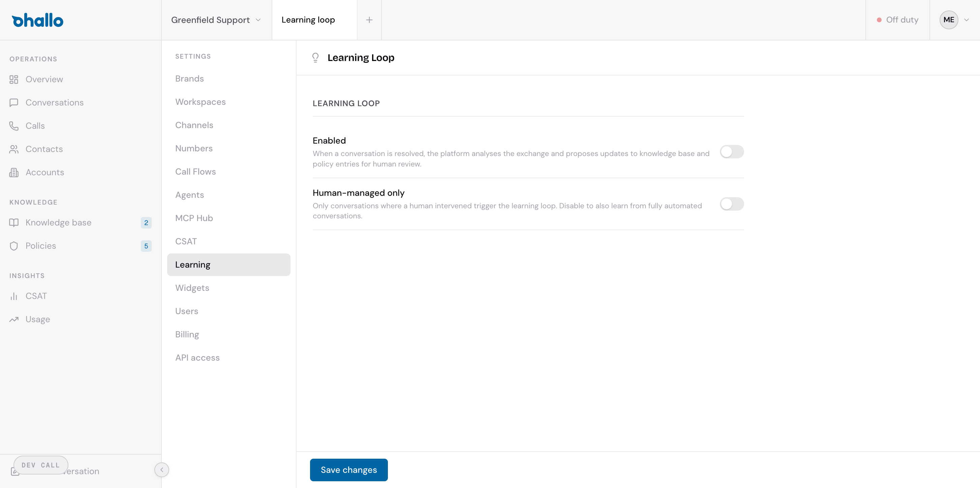Screen dimensions: 980x488
Task: Go to Calls page
Action: point(35,126)
